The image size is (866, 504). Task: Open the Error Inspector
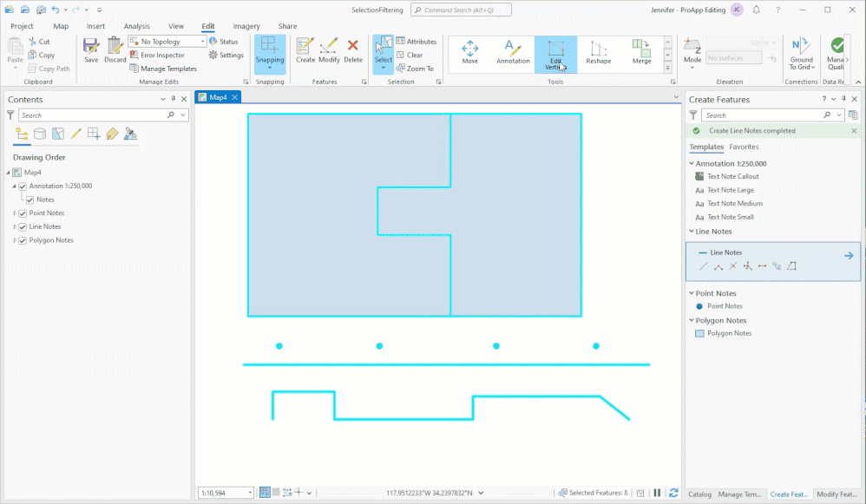(162, 55)
